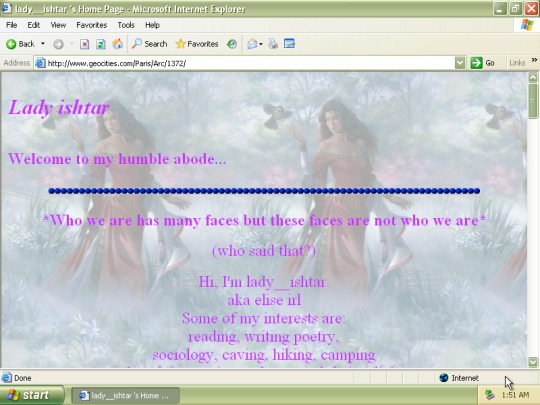Go to the Home page icon
Image resolution: width=540 pixels, height=405 pixels.
(x=117, y=44)
